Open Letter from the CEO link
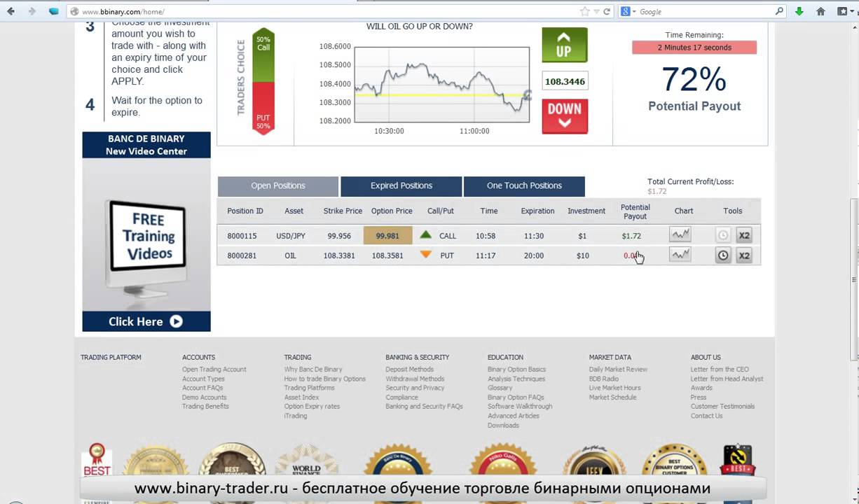859x504 pixels. coord(720,370)
